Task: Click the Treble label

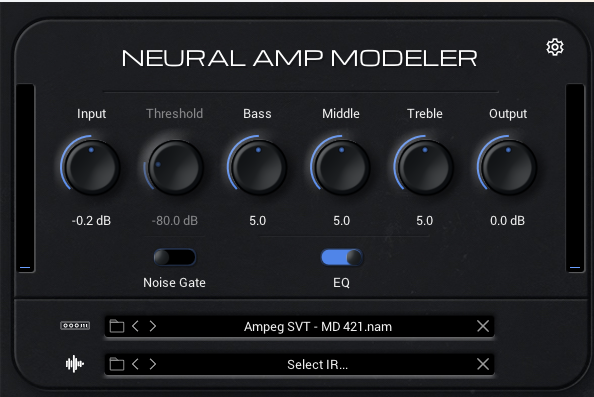Action: point(425,114)
